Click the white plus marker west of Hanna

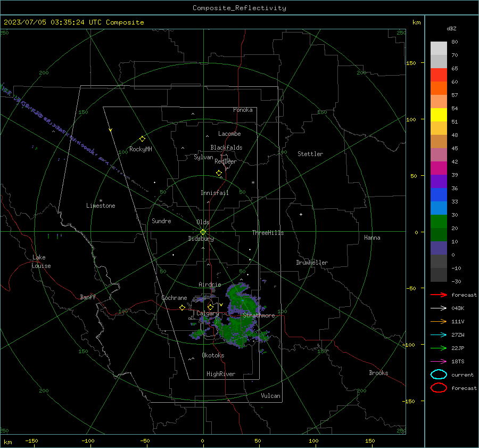(301, 214)
